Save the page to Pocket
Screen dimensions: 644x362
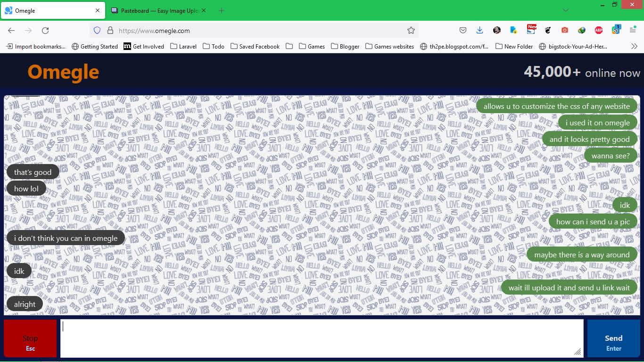pyautogui.click(x=463, y=30)
